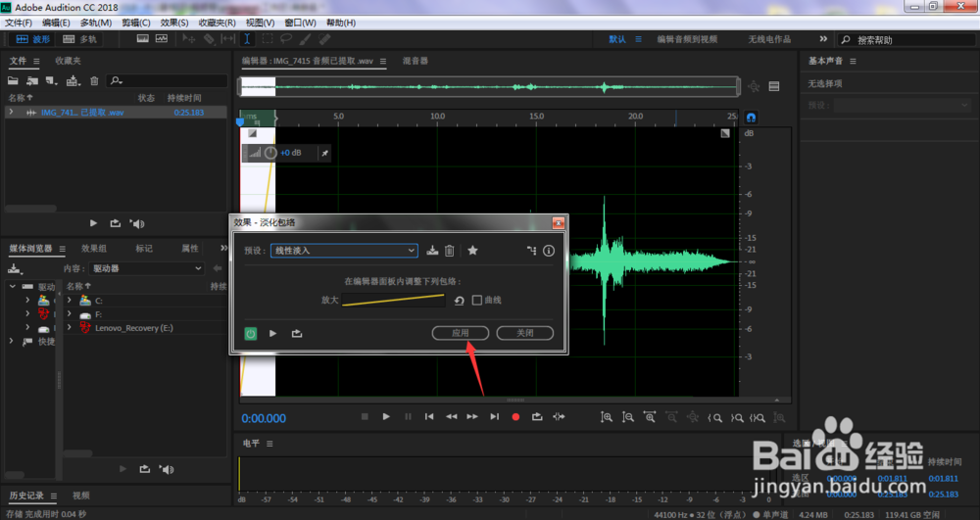
Task: Click the time ruler at 10.0
Action: [437, 117]
